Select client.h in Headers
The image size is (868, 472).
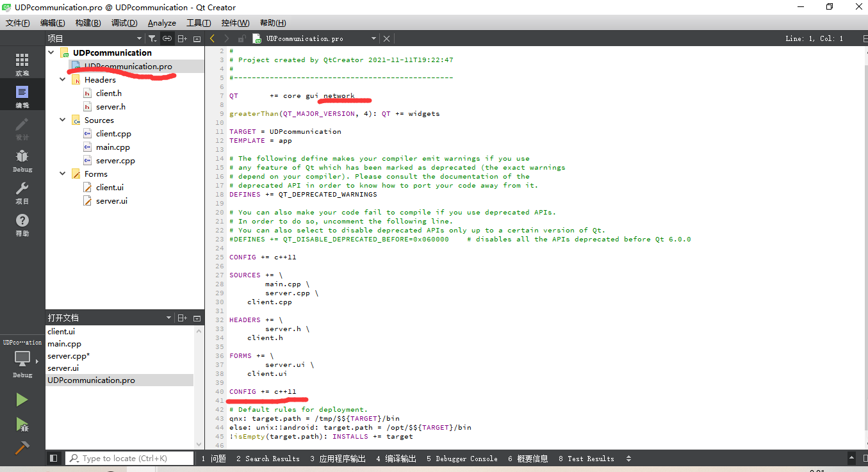click(x=109, y=94)
